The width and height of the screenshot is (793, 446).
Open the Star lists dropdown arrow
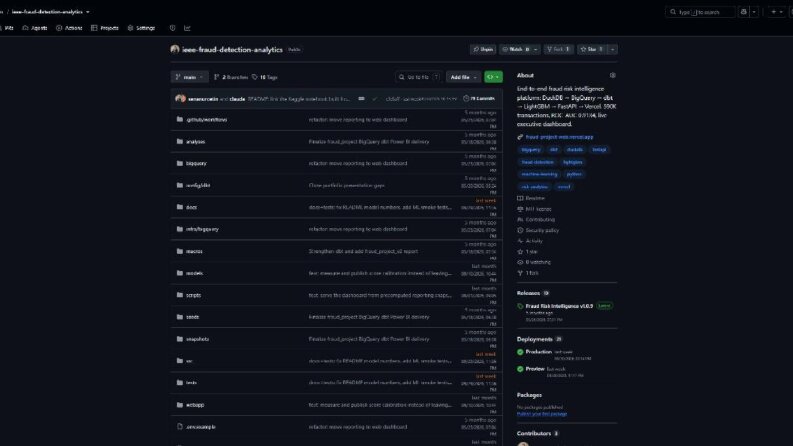pyautogui.click(x=612, y=49)
